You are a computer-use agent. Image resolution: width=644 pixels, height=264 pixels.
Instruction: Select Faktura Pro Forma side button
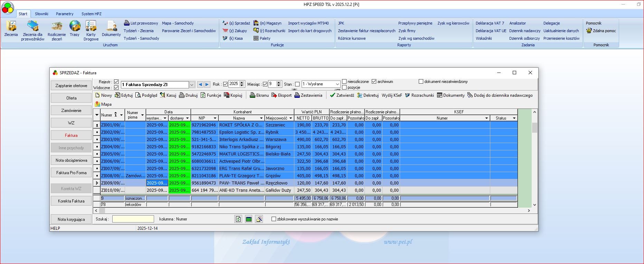pos(71,173)
